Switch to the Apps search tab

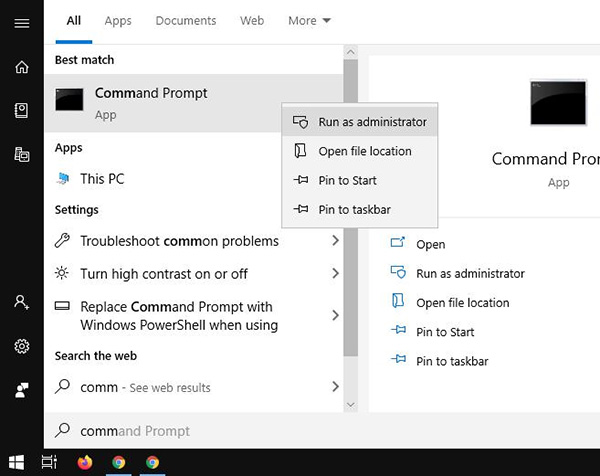point(118,21)
